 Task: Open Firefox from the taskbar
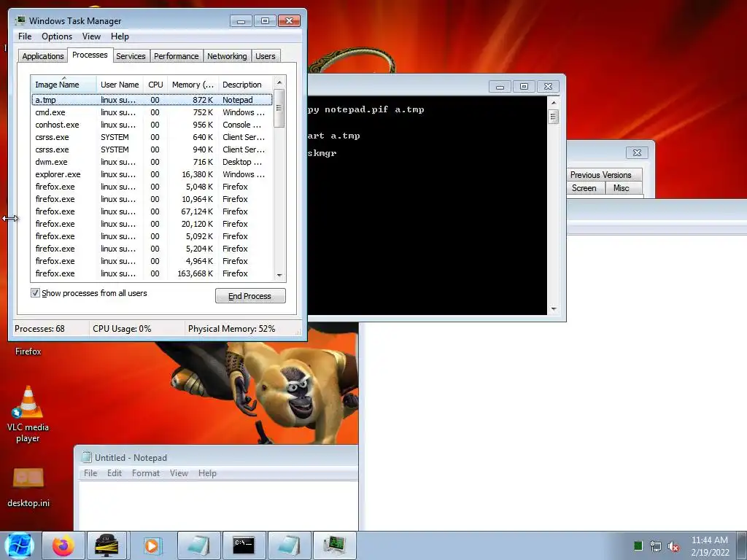[x=63, y=545]
